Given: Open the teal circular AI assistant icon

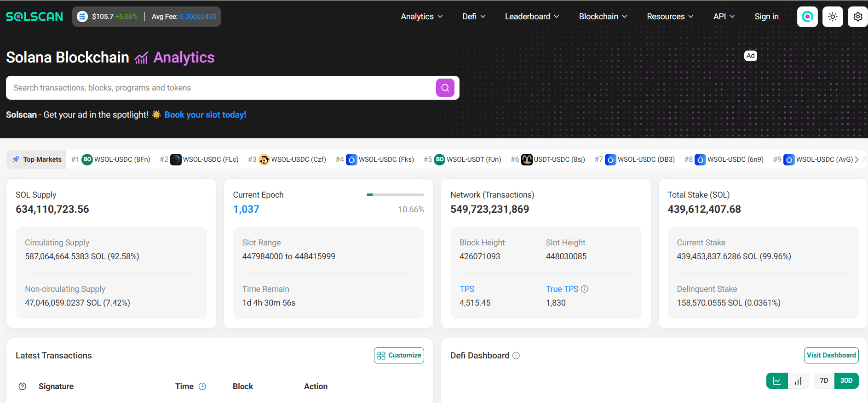Looking at the screenshot, I should pos(807,17).
